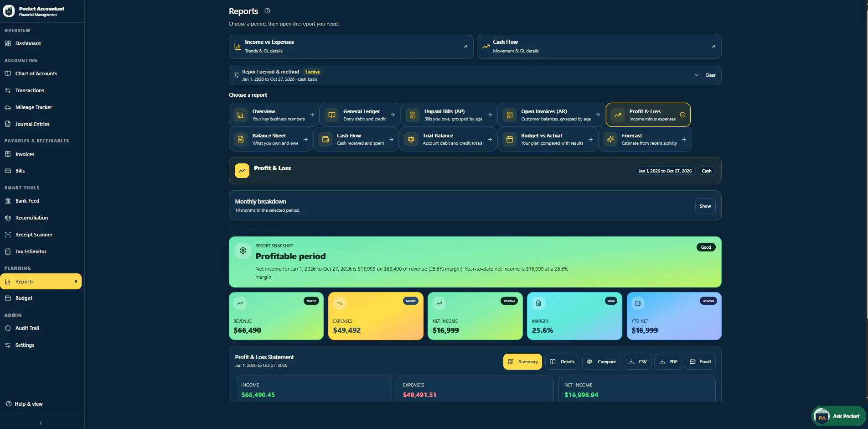The image size is (868, 429).
Task: Open the Trial Balance report tile
Action: tap(448, 139)
